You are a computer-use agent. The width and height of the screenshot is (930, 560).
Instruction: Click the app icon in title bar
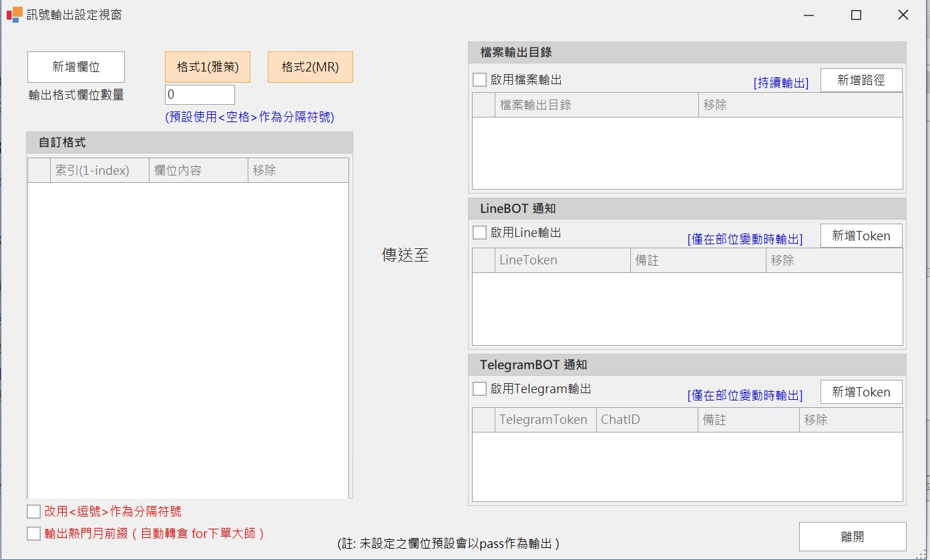click(x=15, y=15)
